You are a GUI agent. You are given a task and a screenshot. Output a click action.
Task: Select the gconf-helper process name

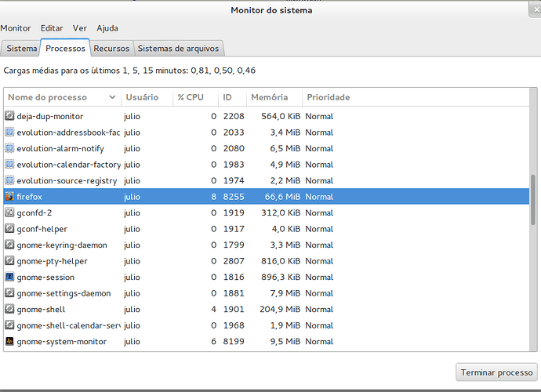click(42, 229)
